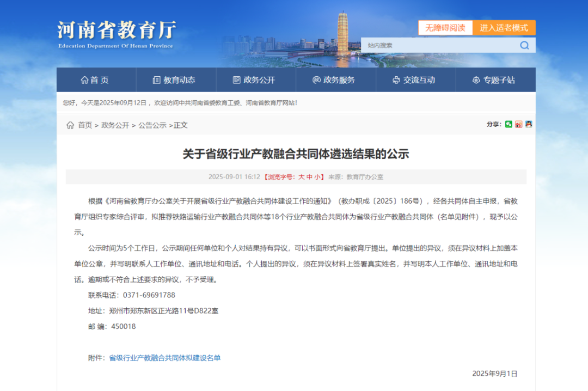Image resolution: width=588 pixels, height=391 pixels.
Task: Set font size to 中
Action: (x=309, y=177)
